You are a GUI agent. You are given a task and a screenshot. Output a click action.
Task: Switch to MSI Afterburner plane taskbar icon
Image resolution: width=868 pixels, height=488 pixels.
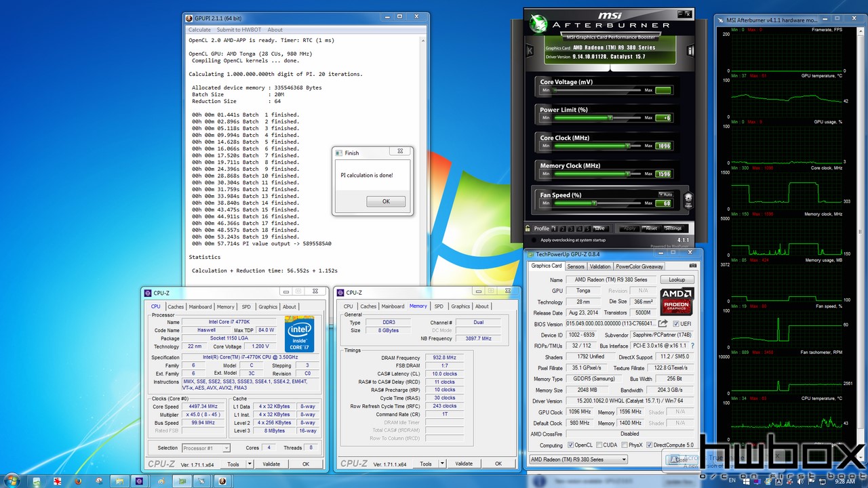[202, 481]
